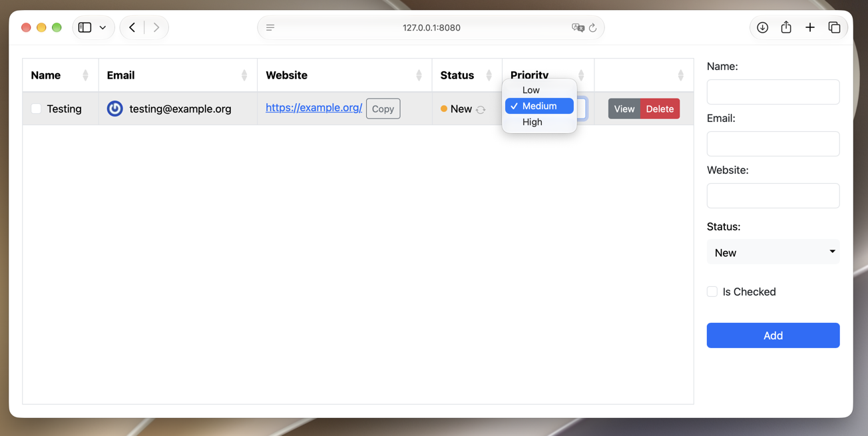The image size is (868, 436).
Task: Submit the form with Add button
Action: [x=773, y=335]
